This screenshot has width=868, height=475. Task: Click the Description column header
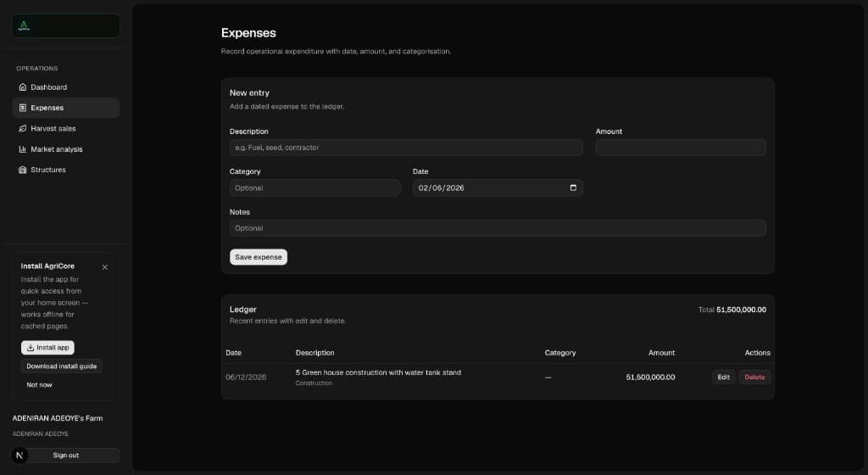click(315, 353)
